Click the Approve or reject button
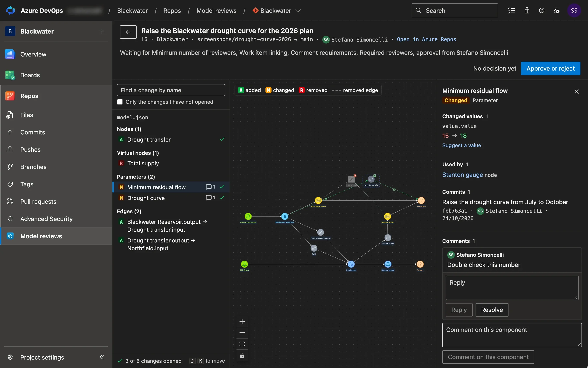The image size is (588, 368). 550,68
